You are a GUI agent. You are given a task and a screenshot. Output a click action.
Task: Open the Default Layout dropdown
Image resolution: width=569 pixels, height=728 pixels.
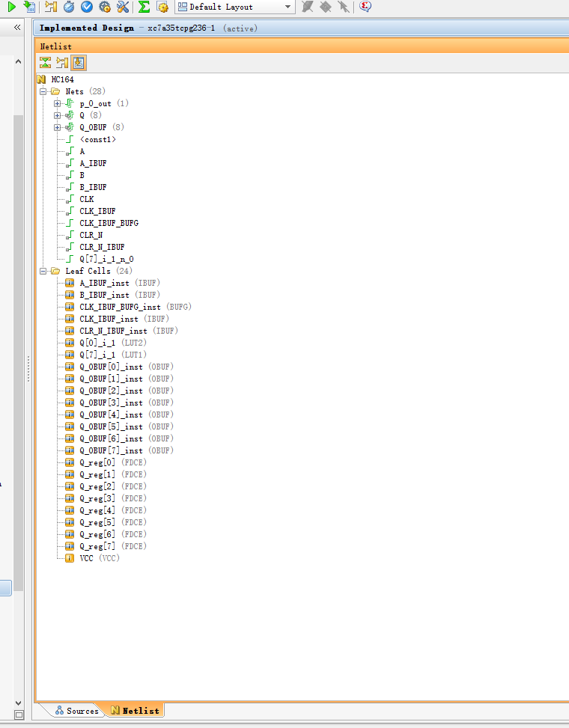pyautogui.click(x=235, y=7)
